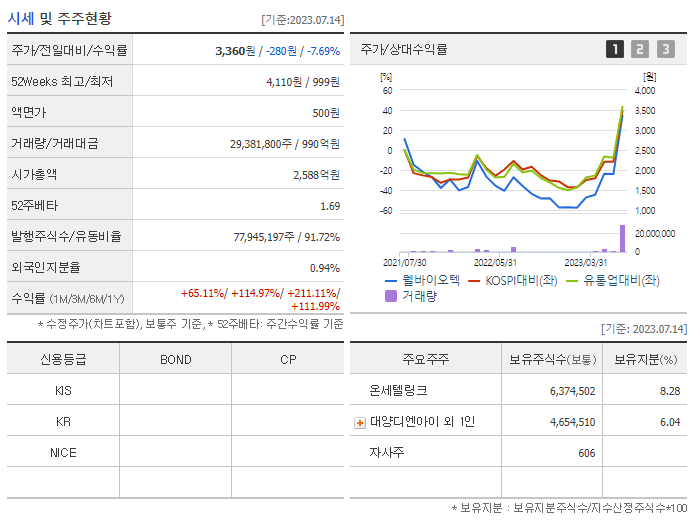Click the 2023/03/31 chart date label
Image resolution: width=700 pixels, height=523 pixels.
pos(586,262)
